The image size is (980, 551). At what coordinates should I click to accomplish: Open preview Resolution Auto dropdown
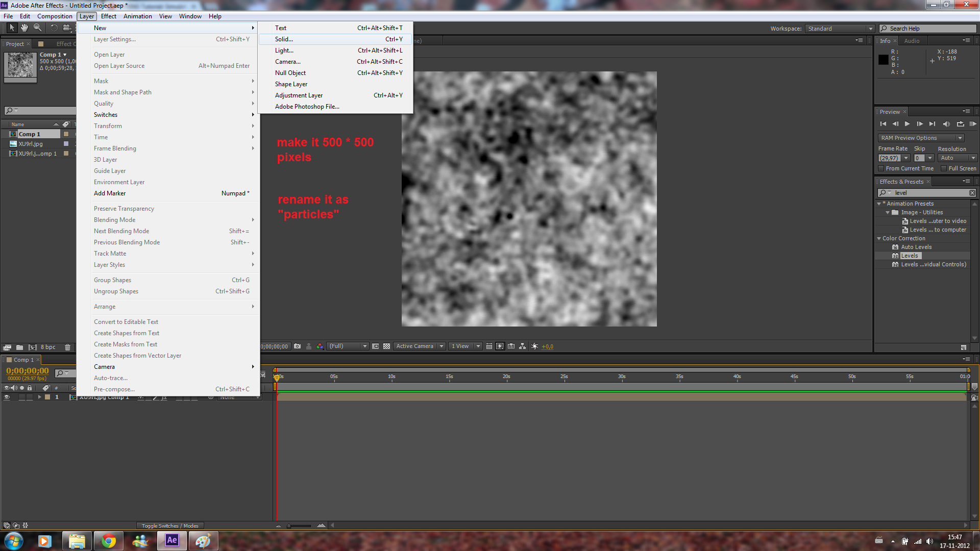[x=958, y=158]
